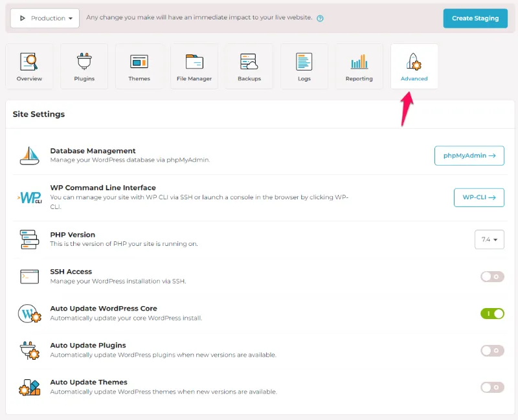The image size is (518, 420).
Task: Toggle Auto Update Themes on
Action: pyautogui.click(x=491, y=387)
